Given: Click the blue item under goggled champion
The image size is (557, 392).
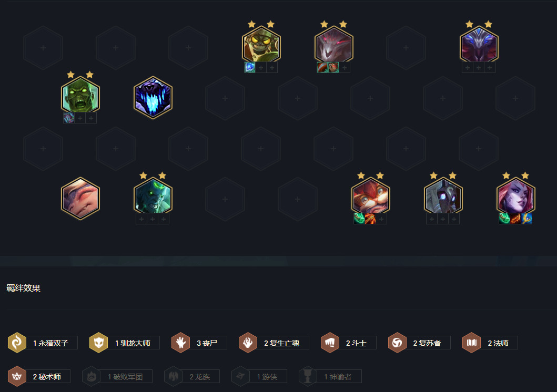Looking at the screenshot, I should (250, 67).
